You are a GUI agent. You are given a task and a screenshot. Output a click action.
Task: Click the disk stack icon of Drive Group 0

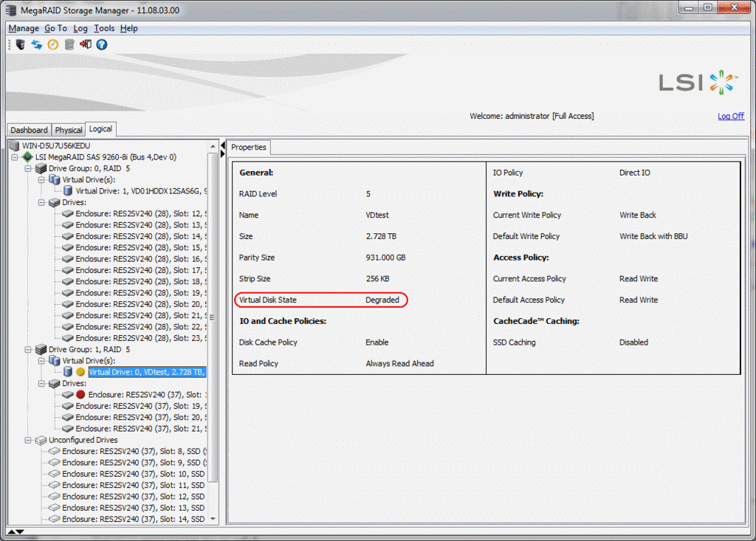41,168
